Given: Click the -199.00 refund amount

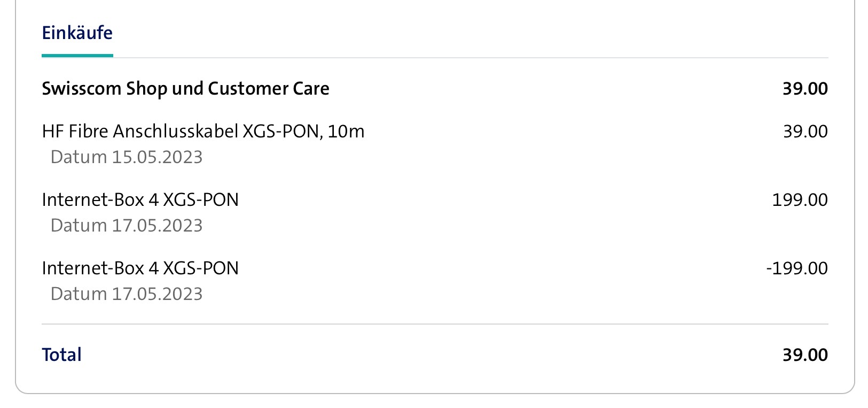Looking at the screenshot, I should pyautogui.click(x=796, y=268).
